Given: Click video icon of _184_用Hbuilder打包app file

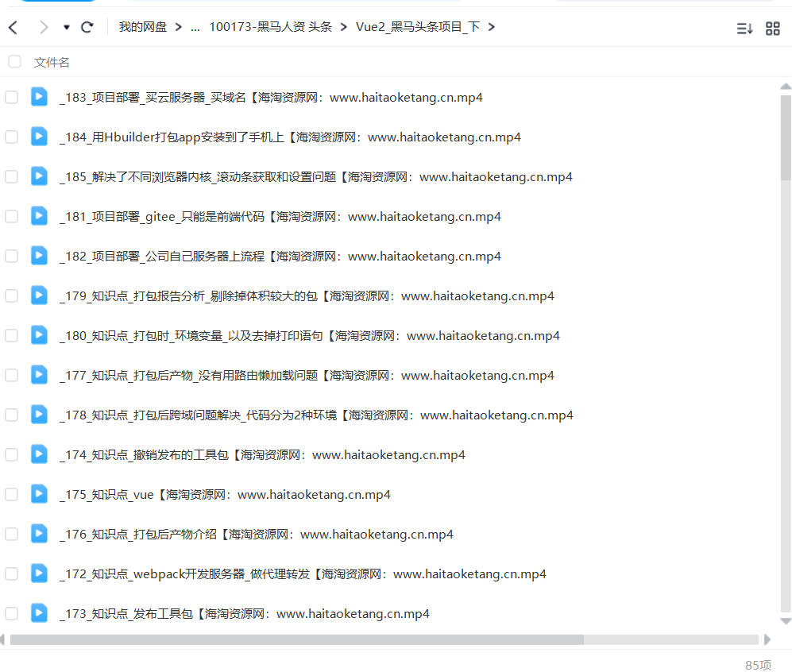Looking at the screenshot, I should 39,137.
